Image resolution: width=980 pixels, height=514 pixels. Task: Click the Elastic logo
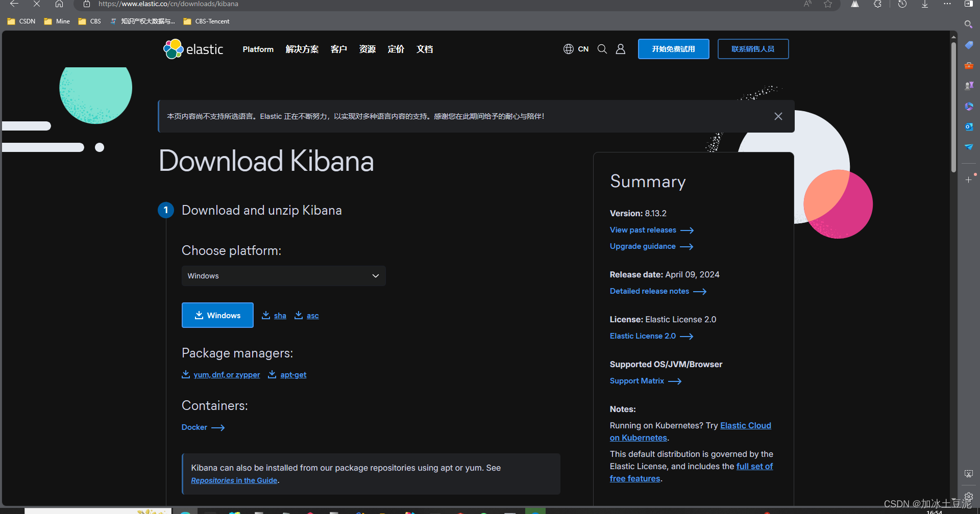pyautogui.click(x=193, y=49)
